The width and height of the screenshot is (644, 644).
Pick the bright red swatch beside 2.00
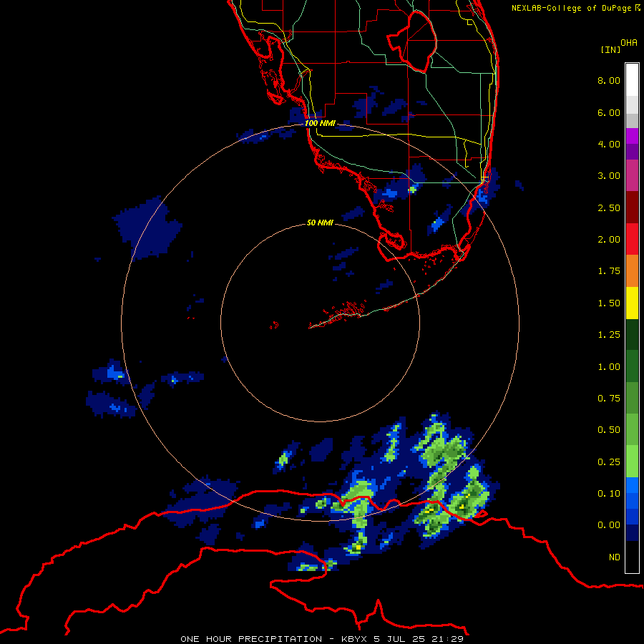(x=632, y=239)
